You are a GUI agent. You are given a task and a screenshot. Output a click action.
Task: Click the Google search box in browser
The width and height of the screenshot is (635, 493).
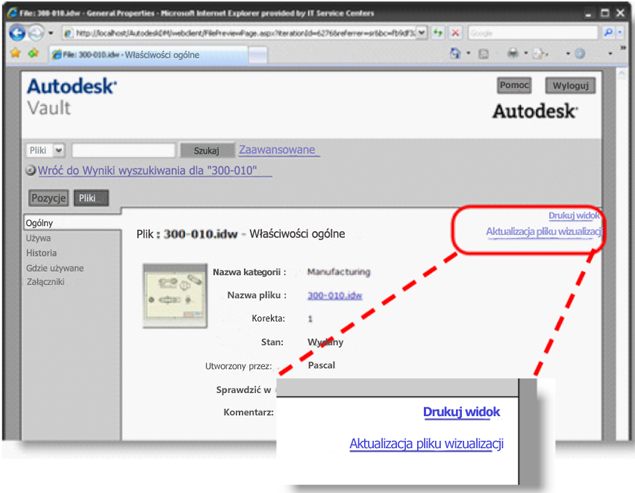[x=533, y=33]
